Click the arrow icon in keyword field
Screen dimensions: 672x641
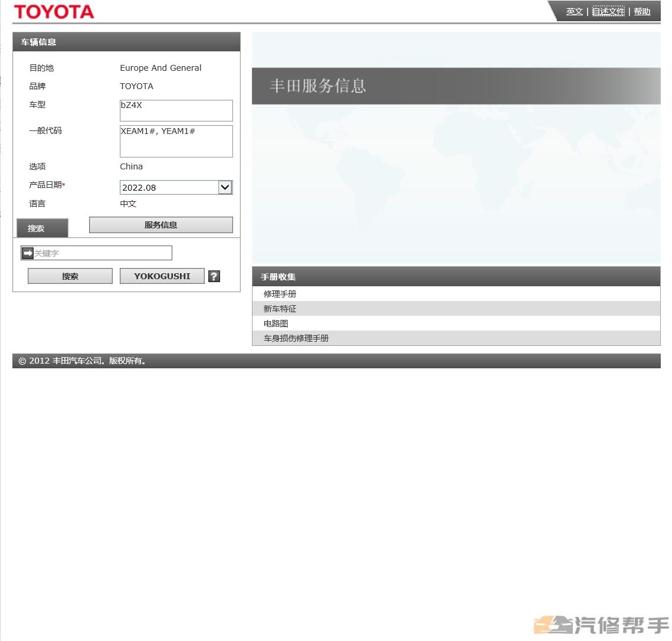pos(27,253)
